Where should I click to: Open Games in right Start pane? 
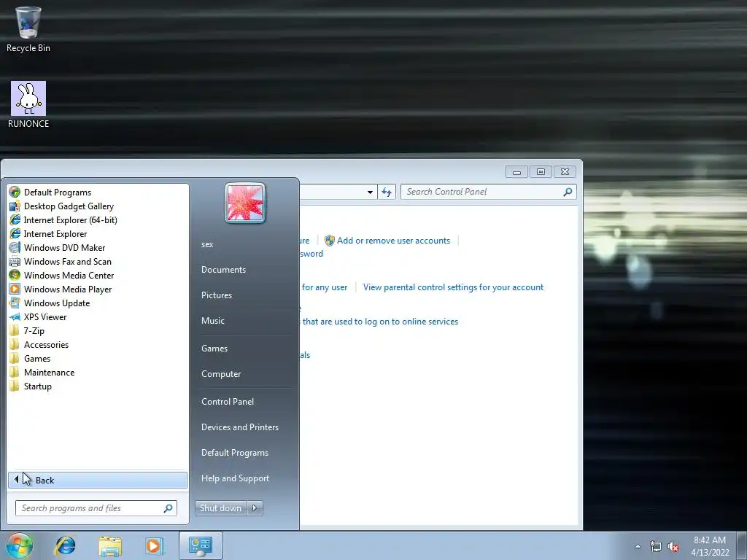[x=214, y=349]
